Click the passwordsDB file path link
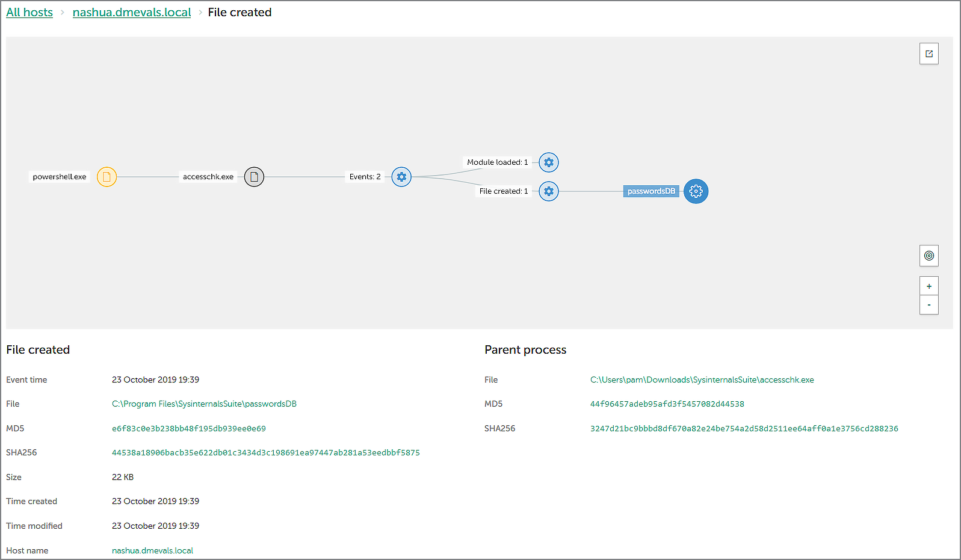This screenshot has width=961, height=560. (x=204, y=404)
